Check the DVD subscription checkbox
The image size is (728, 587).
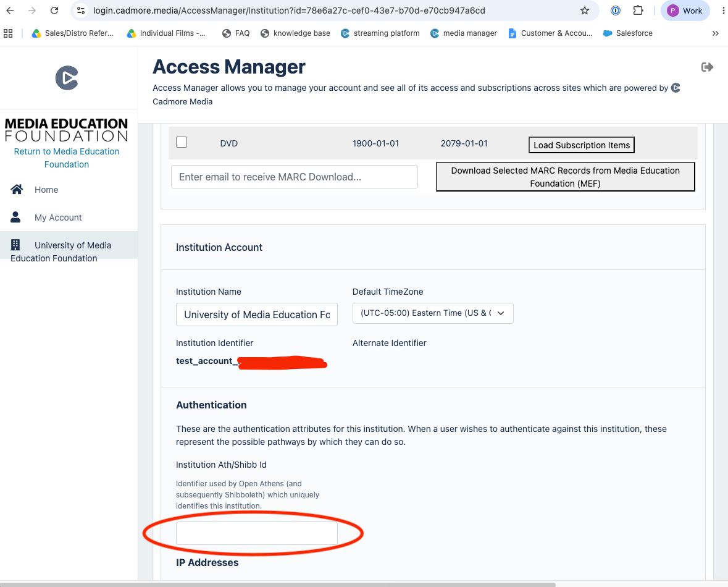pos(182,142)
